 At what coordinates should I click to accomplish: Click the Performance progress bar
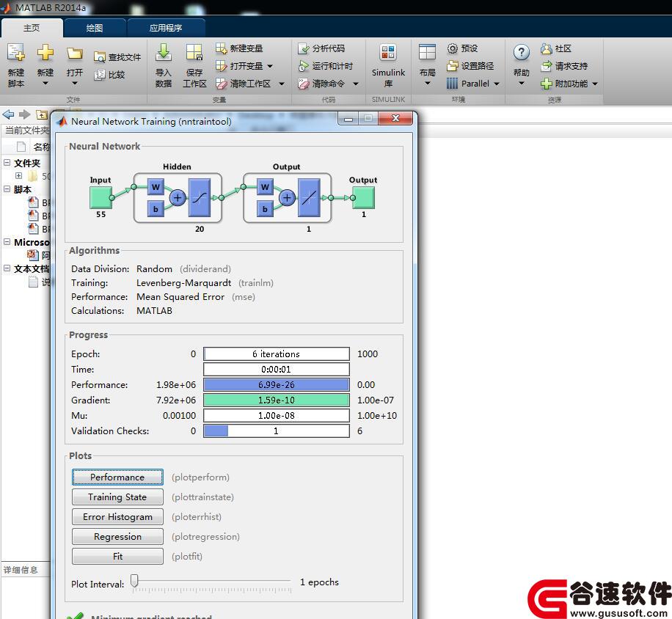(x=277, y=385)
